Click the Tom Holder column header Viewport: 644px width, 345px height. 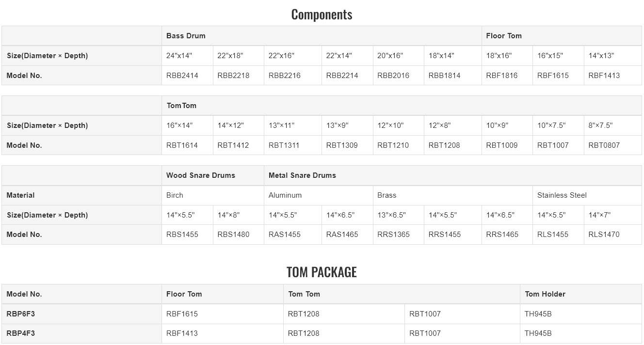545,294
